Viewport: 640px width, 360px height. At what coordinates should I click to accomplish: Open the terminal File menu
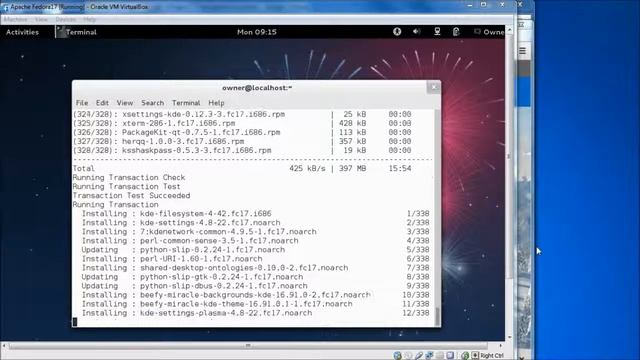(82, 103)
